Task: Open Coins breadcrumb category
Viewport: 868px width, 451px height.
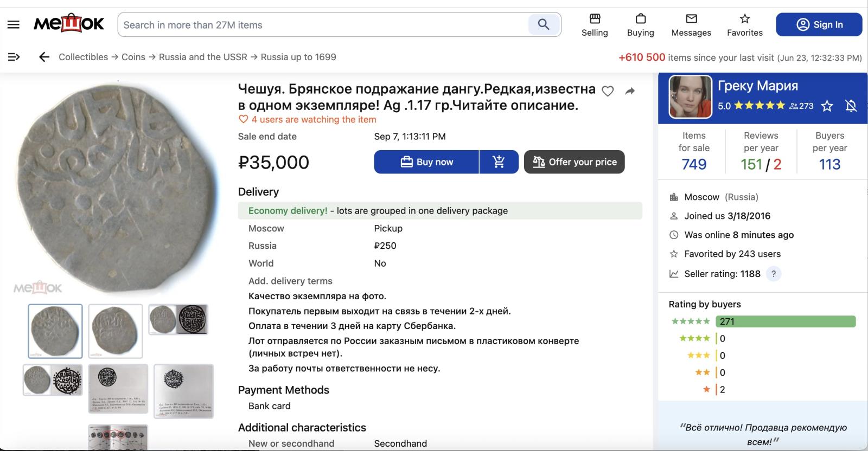Action: click(x=133, y=57)
